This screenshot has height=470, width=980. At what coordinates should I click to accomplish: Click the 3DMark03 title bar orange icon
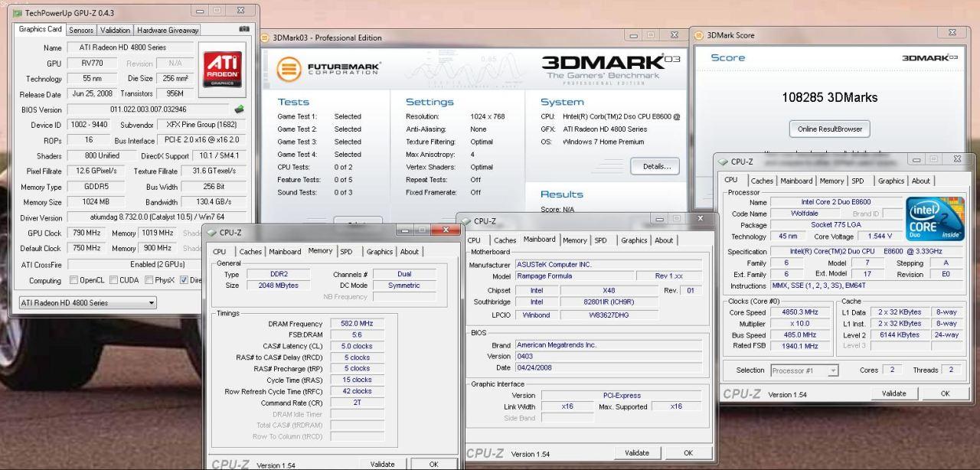pos(266,38)
